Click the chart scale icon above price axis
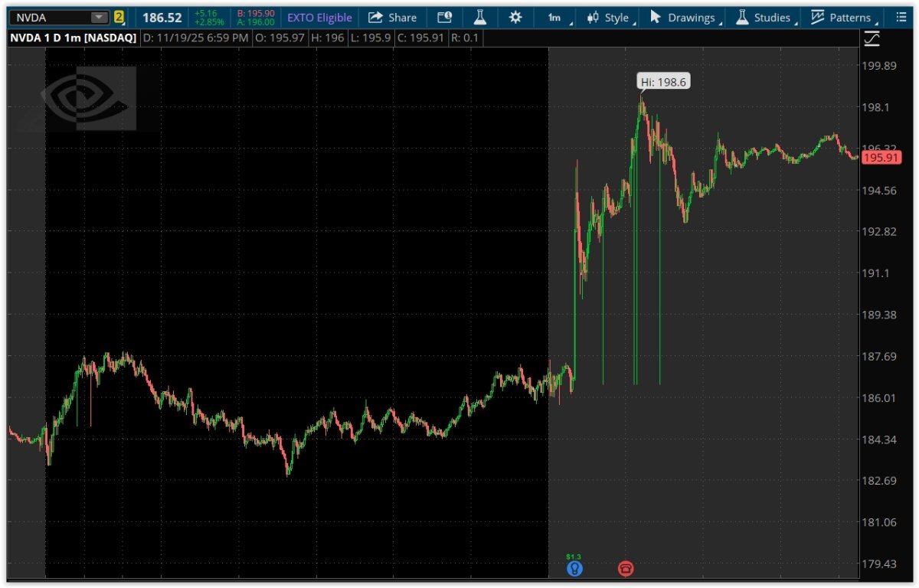 tap(872, 38)
